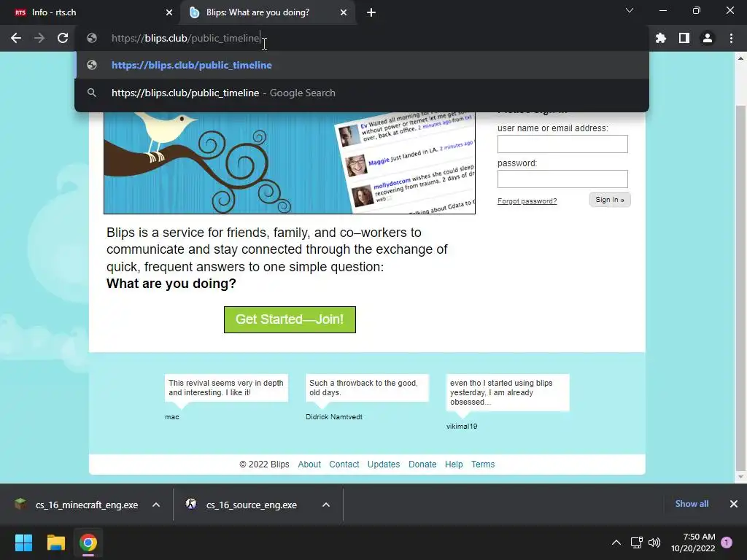Click the password input field
The image size is (747, 560).
(x=562, y=179)
